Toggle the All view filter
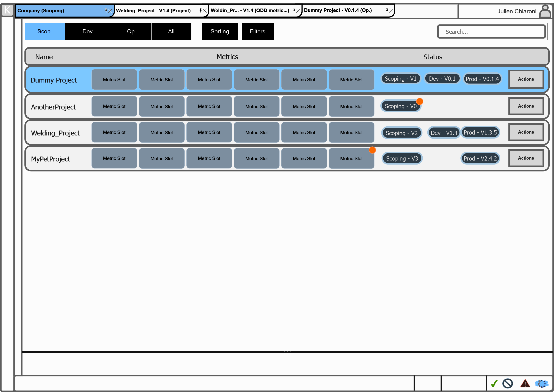Viewport: 554px width, 392px height. [171, 31]
